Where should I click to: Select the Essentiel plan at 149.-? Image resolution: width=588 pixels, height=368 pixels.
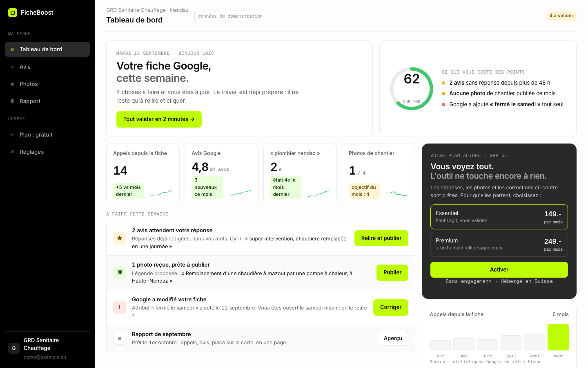point(499,217)
